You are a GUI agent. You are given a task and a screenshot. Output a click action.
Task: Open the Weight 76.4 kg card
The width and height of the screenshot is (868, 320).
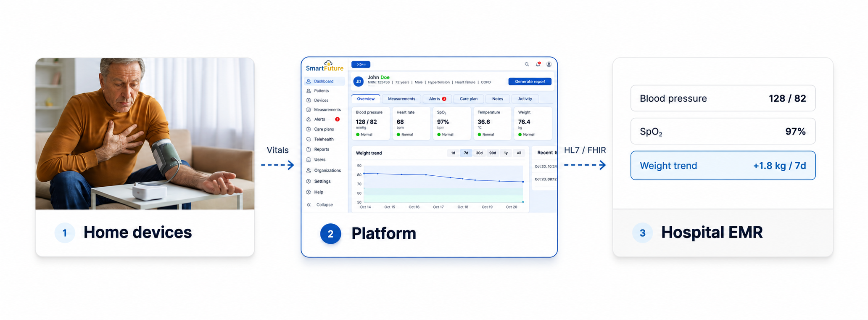coord(533,123)
